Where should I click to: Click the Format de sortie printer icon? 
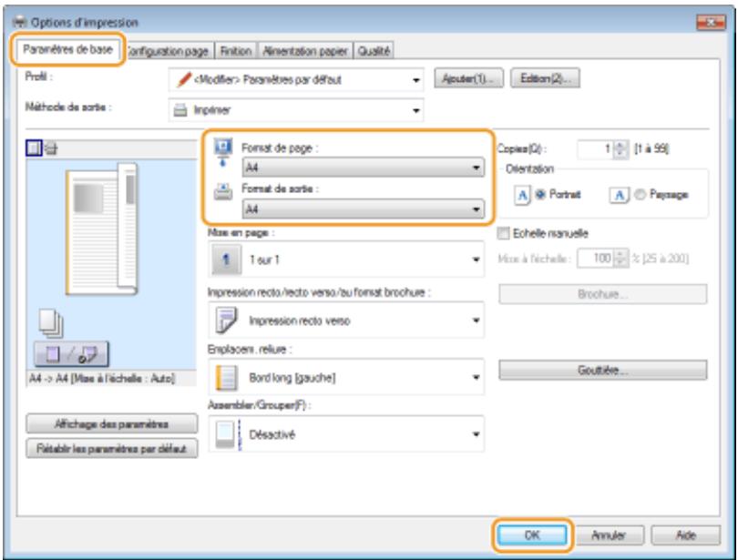pyautogui.click(x=223, y=192)
